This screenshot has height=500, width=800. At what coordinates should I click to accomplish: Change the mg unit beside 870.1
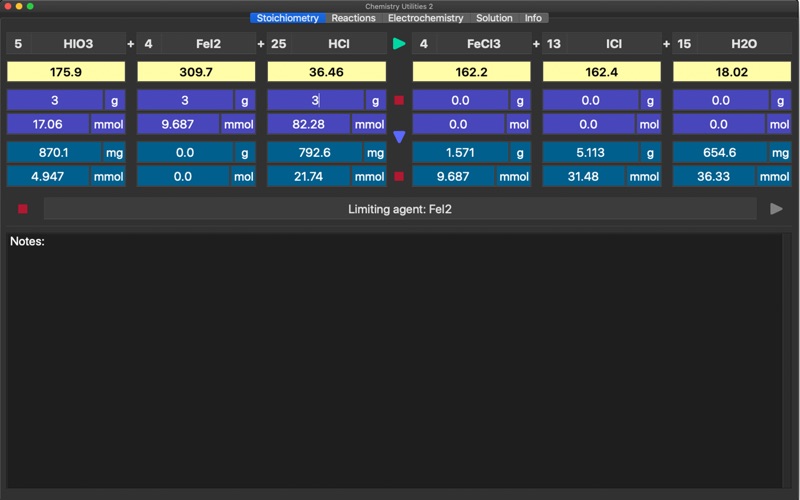[114, 153]
